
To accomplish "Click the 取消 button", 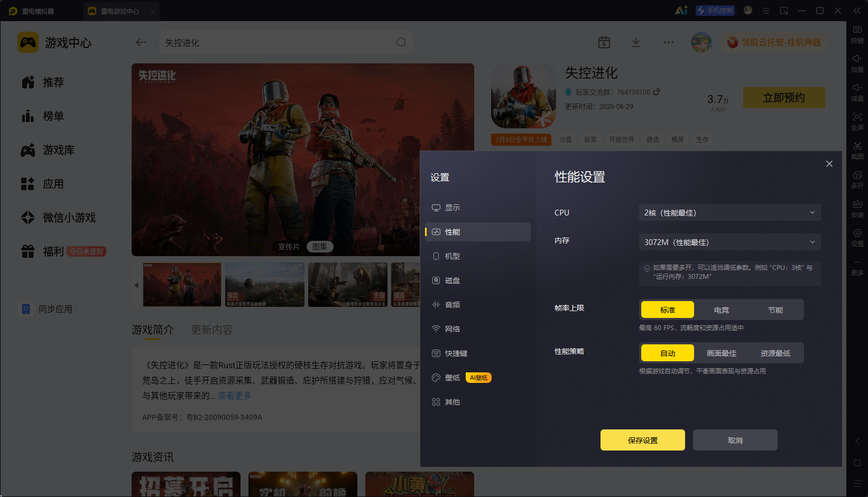I will pyautogui.click(x=735, y=440).
